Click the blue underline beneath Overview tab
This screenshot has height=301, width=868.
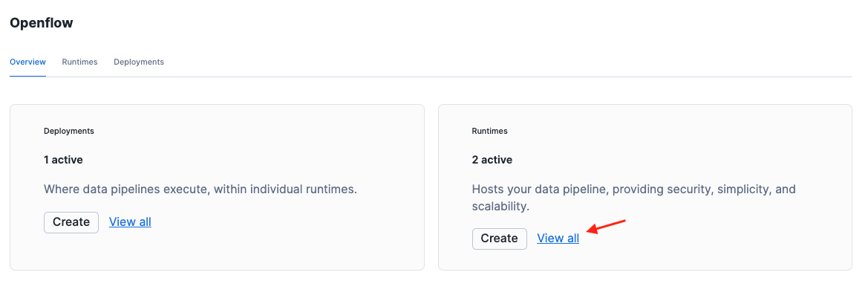[27, 76]
